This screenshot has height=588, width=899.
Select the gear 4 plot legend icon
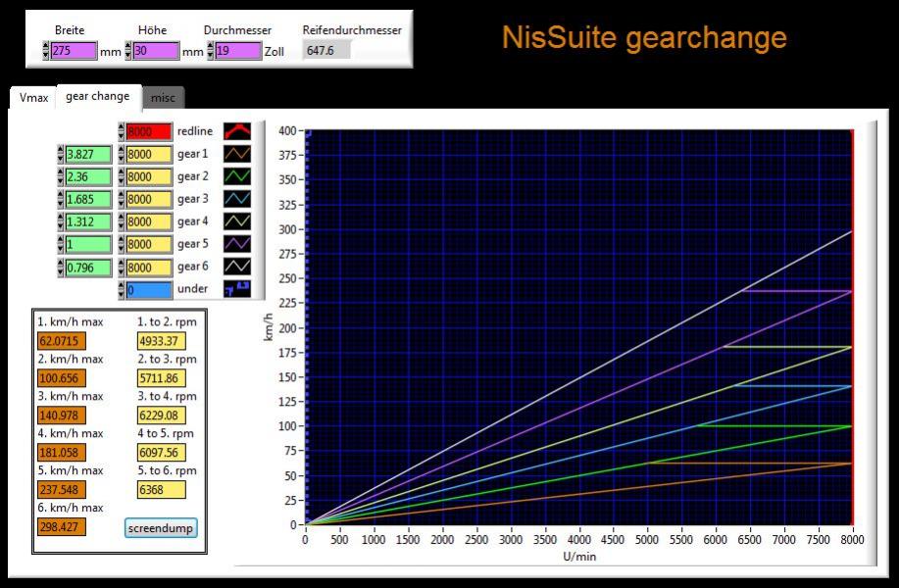(x=237, y=221)
